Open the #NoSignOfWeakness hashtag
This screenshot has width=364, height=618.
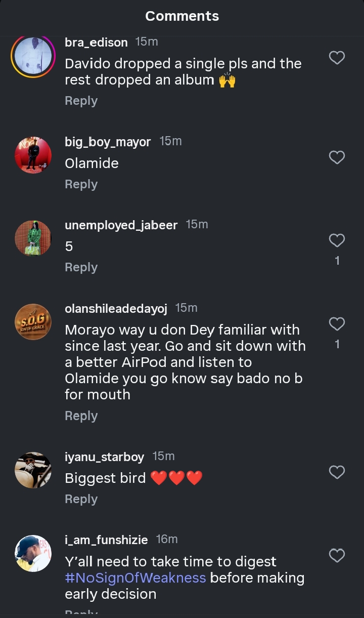click(x=135, y=578)
